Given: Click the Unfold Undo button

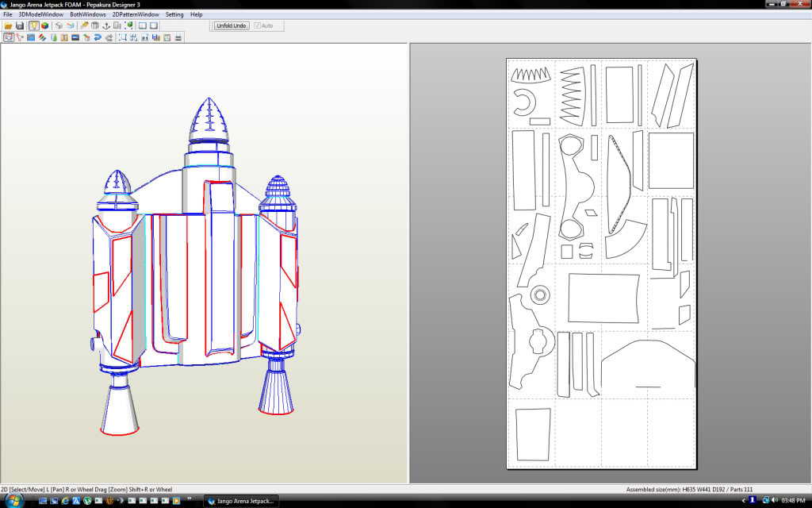Looking at the screenshot, I should (x=232, y=25).
